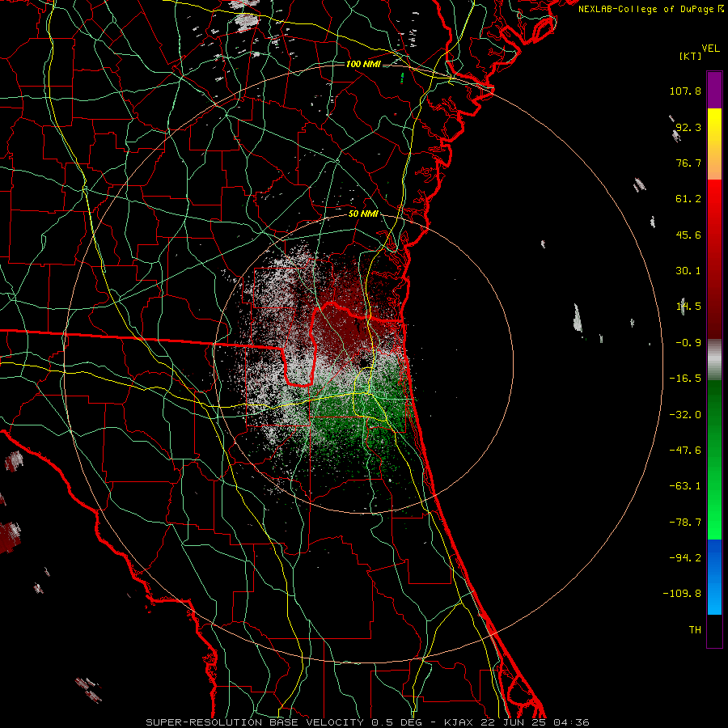Click the 14.5 legend value

(688, 307)
